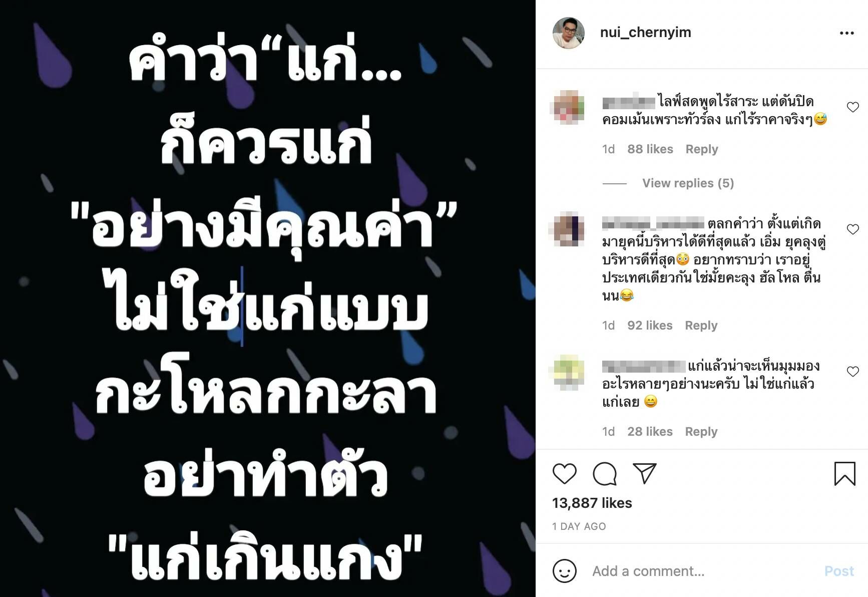Like first comment with 88 likes

pyautogui.click(x=852, y=107)
